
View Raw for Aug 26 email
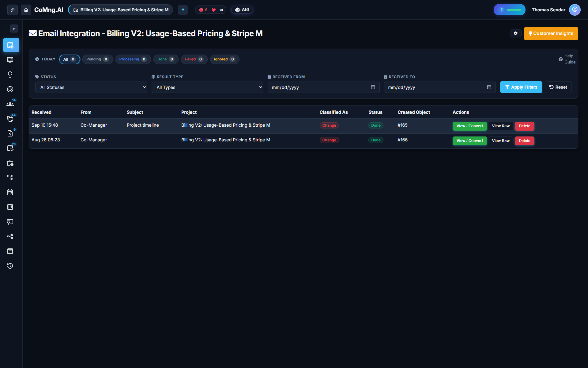(501, 141)
